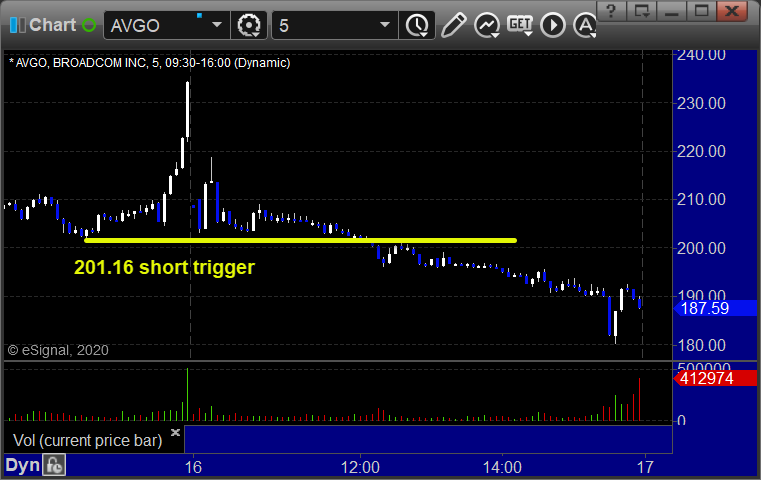Image resolution: width=761 pixels, height=480 pixels.
Task: Click the 187.59 current price marker
Action: click(x=715, y=308)
